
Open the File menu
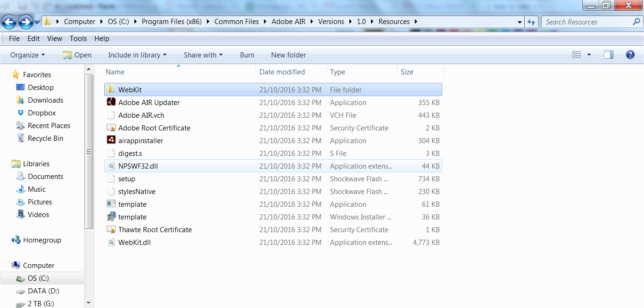click(x=14, y=39)
